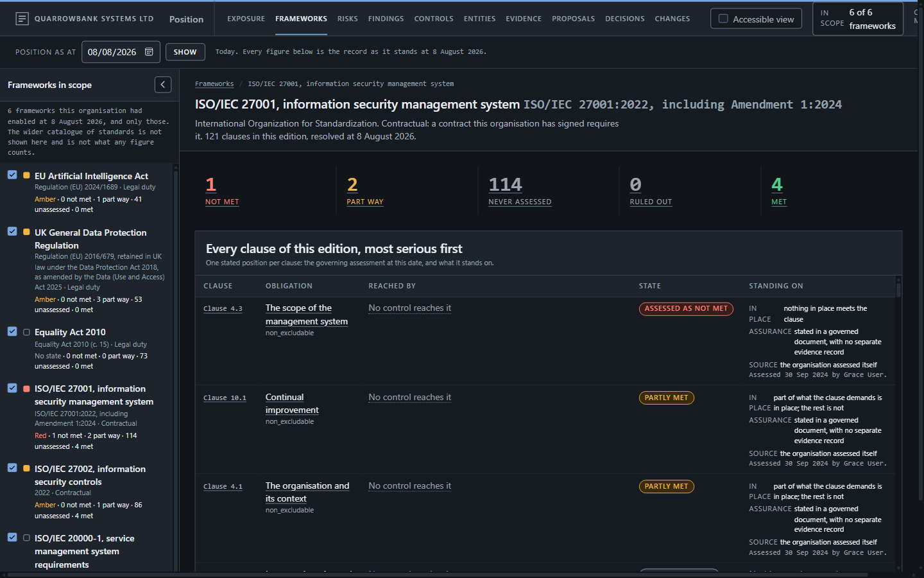Open the Proposals tab
The width and height of the screenshot is (924, 578).
pos(573,19)
